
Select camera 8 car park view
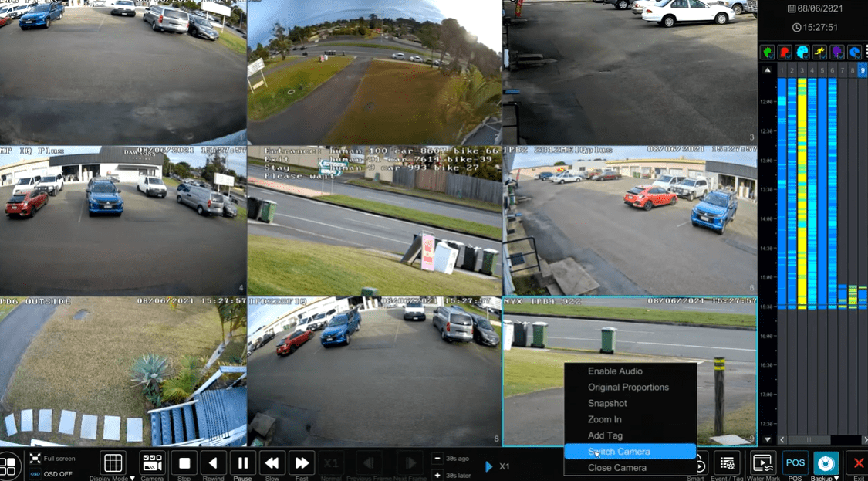374,371
